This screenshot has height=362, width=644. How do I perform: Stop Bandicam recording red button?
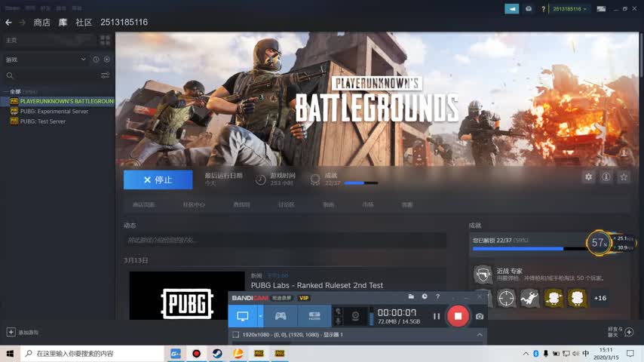coord(458,316)
